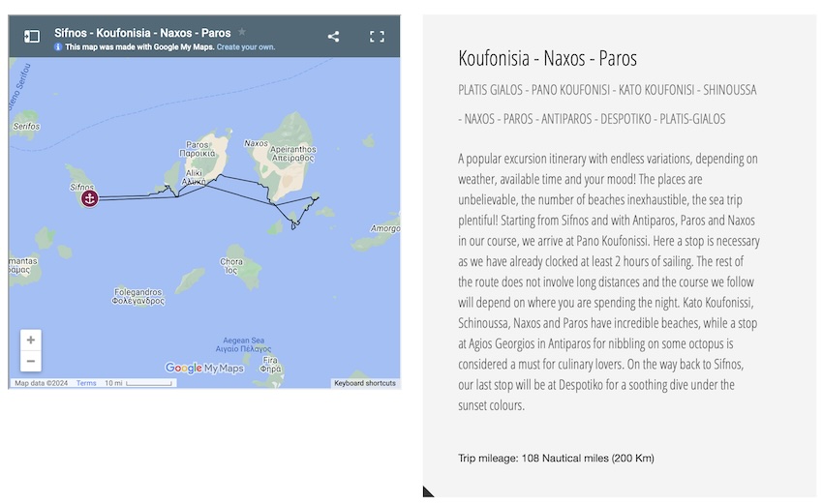Click the Aegean Sea label on the map
This screenshot has height=504, width=823.
tap(244, 344)
